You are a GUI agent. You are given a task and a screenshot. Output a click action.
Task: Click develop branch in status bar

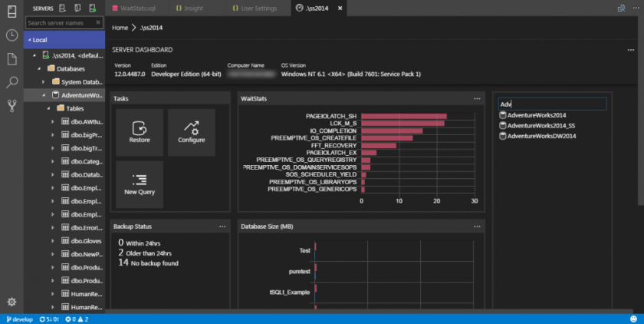click(x=20, y=319)
